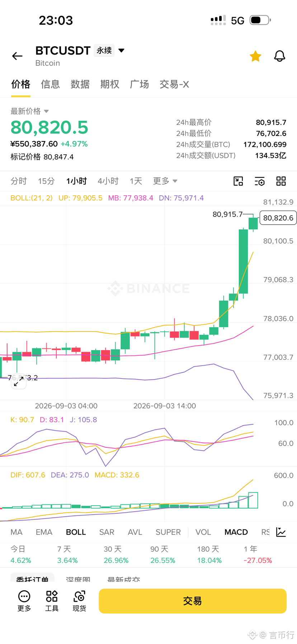Open chart settings icon
Screen dimensions: 297x644
tap(260, 181)
